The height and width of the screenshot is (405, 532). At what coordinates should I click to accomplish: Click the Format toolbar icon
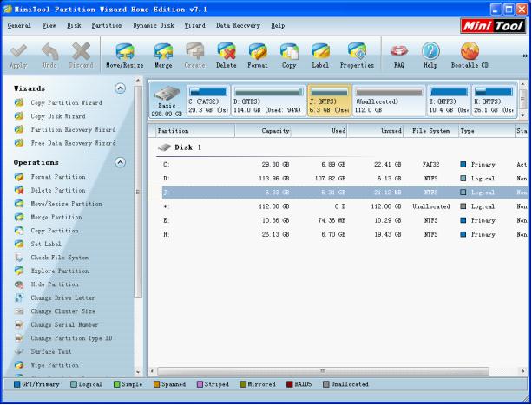[258, 51]
